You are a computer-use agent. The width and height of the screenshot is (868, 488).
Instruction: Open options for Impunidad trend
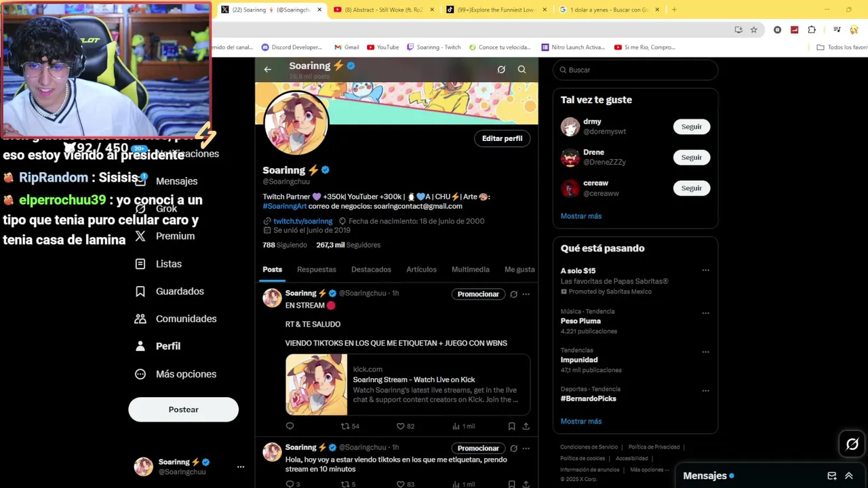click(705, 352)
